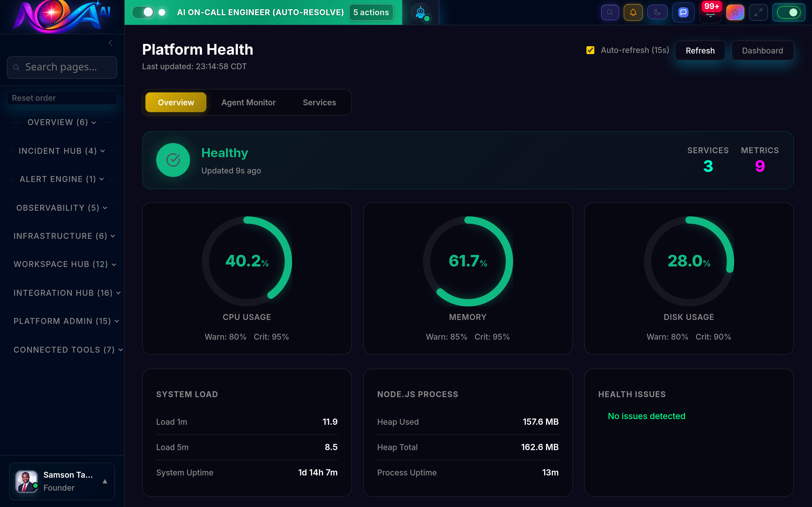Viewport: 812px width, 507px height.
Task: Open the search icon in the top bar
Action: click(610, 12)
